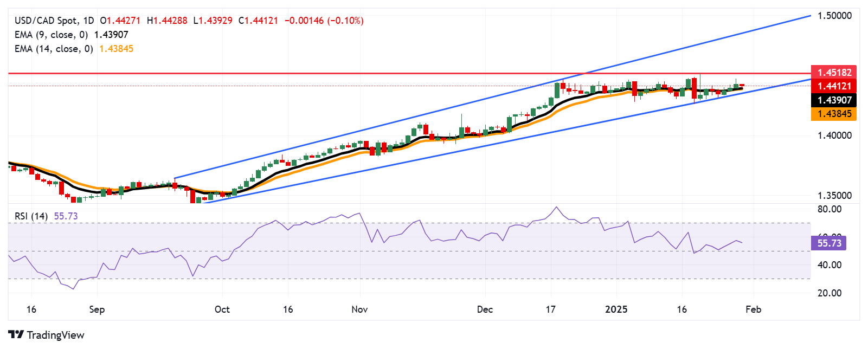This screenshot has height=349, width=868.
Task: Click the Nov date on time axis
Action: point(359,309)
